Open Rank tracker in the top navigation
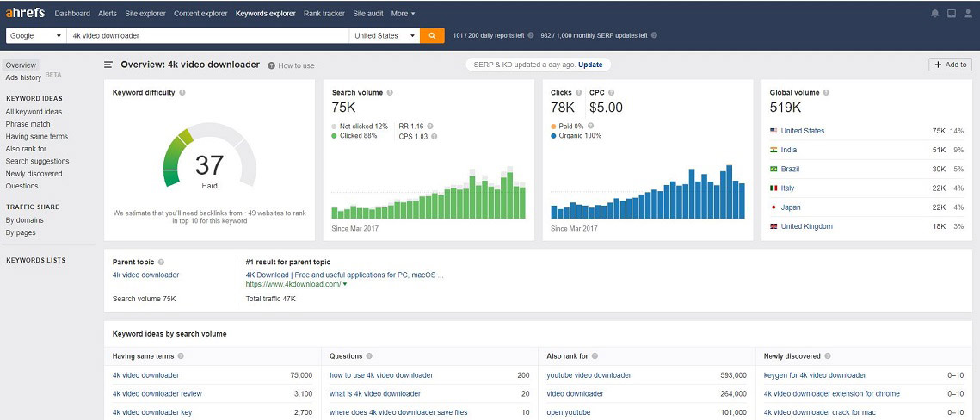This screenshot has width=980, height=420. [324, 13]
